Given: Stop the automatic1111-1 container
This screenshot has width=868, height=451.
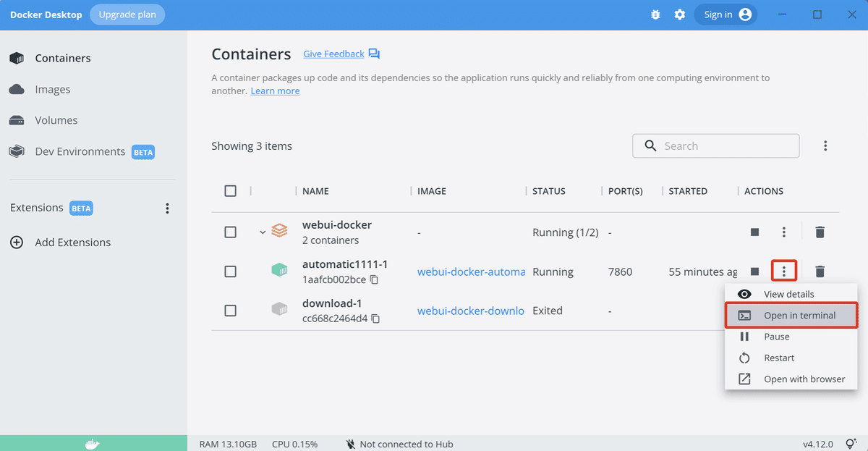Looking at the screenshot, I should [x=754, y=271].
